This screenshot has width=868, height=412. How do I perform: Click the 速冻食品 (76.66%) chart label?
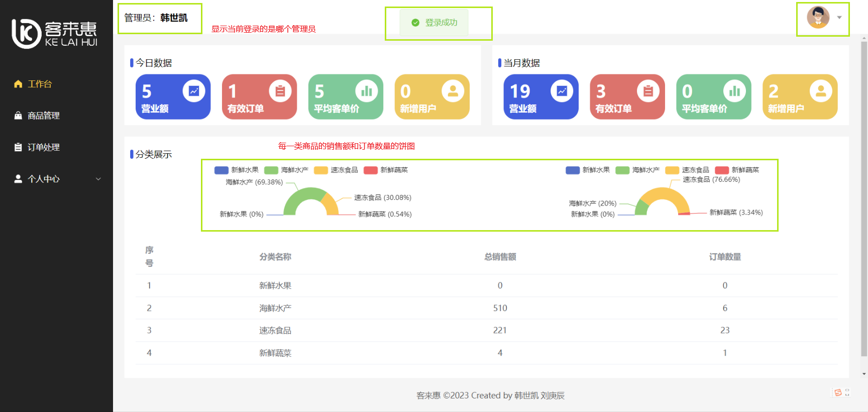click(711, 179)
